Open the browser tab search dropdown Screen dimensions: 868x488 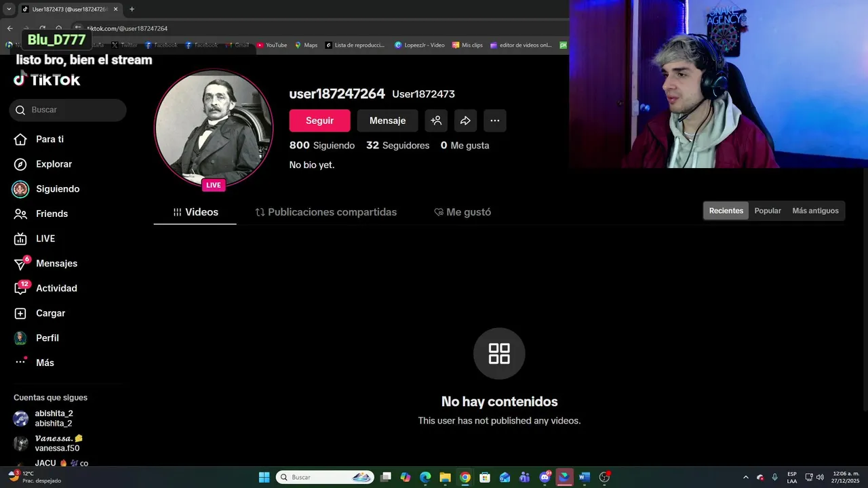click(9, 9)
